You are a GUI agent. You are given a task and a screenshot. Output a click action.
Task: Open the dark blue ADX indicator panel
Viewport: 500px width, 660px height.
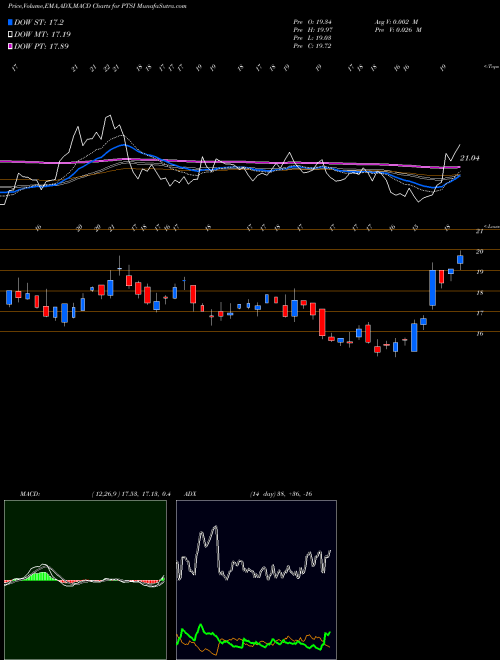click(x=256, y=580)
